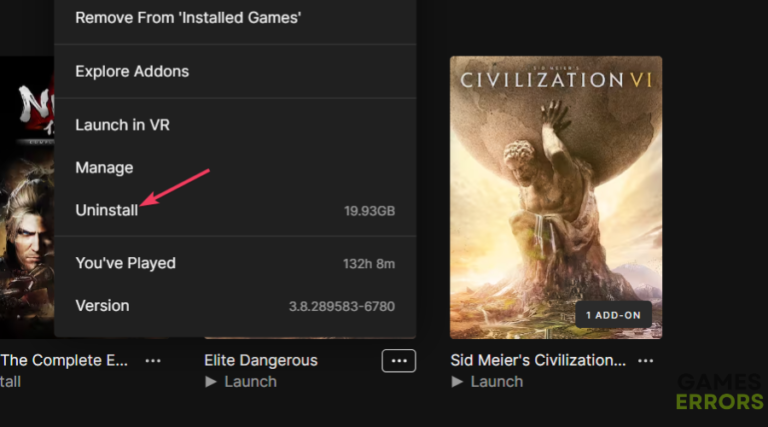Click The Complete Edition game title
The width and height of the screenshot is (768, 427).
[x=65, y=360]
